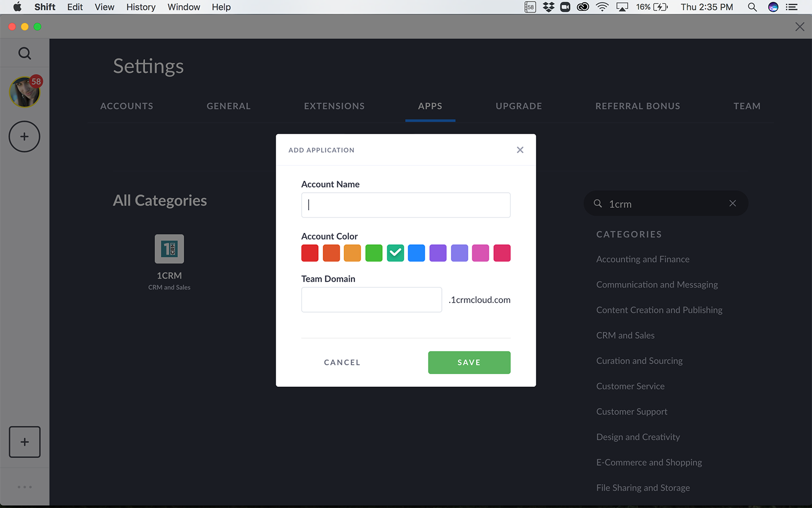
Task: Open Spotlight search in menu bar
Action: pyautogui.click(x=752, y=7)
